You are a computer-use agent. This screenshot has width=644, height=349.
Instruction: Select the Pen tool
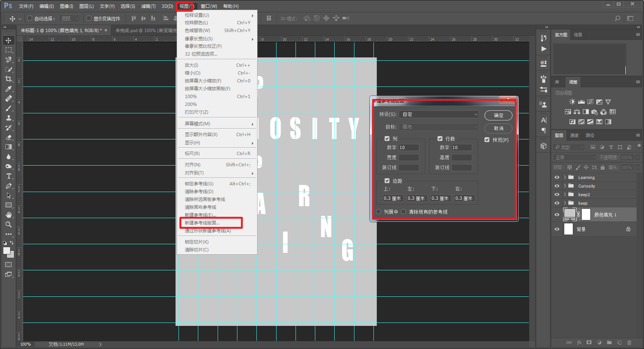tap(9, 186)
